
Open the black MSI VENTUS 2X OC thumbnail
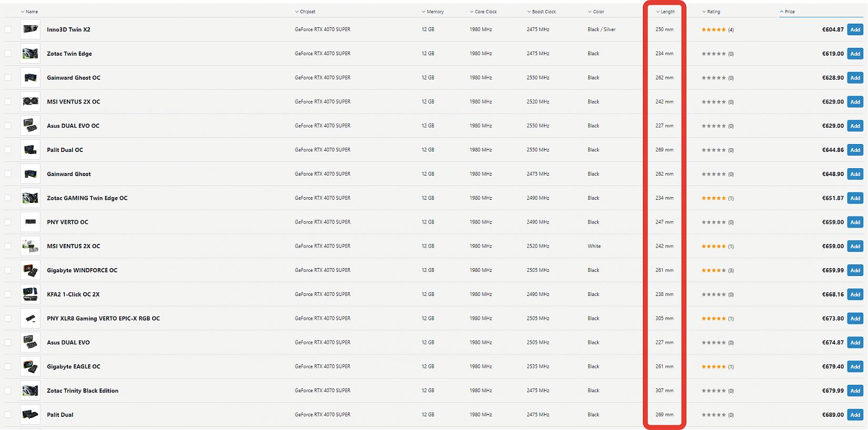pyautogui.click(x=31, y=101)
